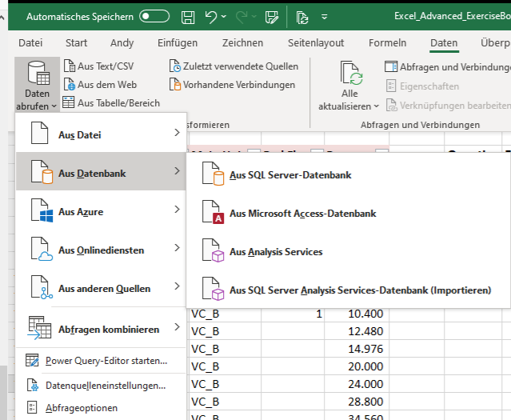Choose Aus Analysis Services
511x420 pixels.
348,252
